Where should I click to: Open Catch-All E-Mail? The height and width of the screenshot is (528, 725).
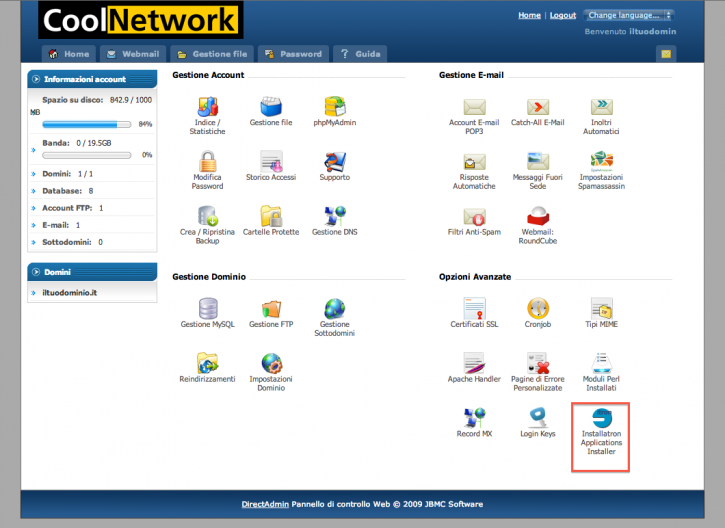tap(538, 107)
